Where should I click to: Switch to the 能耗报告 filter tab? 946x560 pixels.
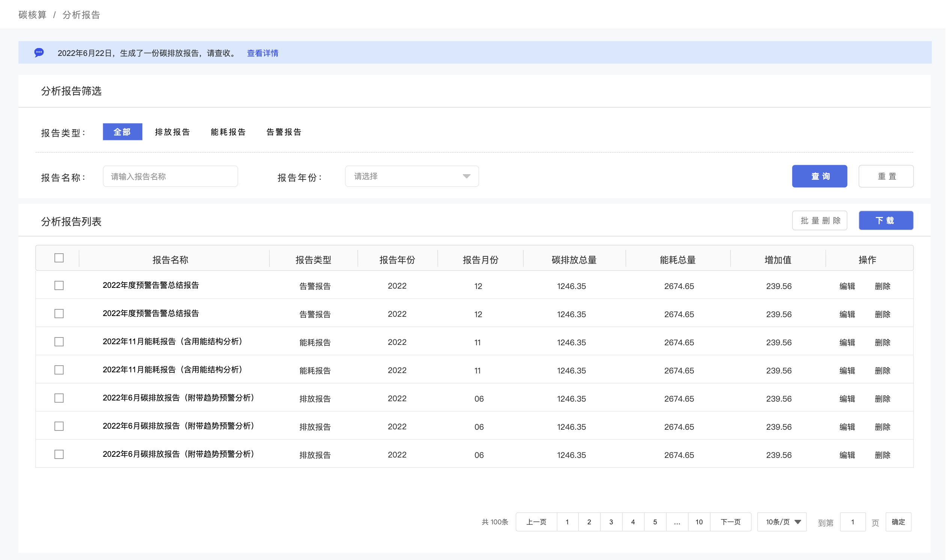(x=228, y=132)
